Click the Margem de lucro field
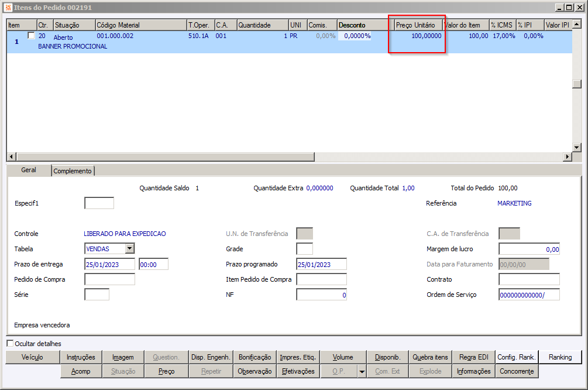The image size is (588, 390). pos(529,249)
